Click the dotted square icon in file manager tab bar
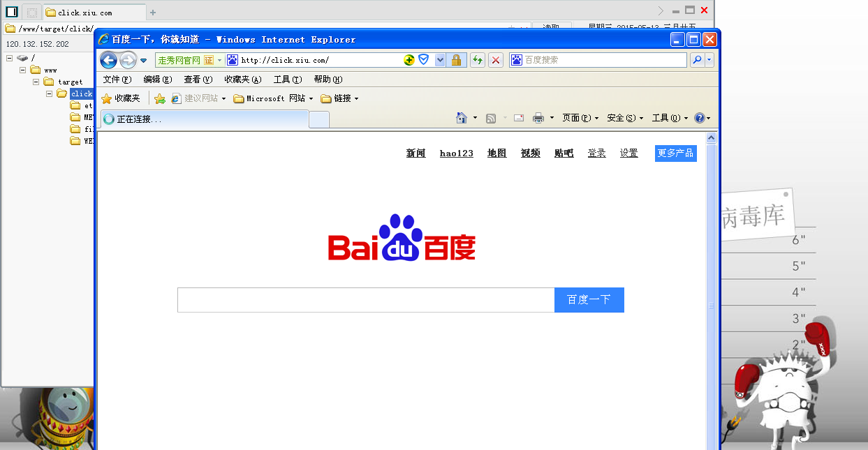The height and width of the screenshot is (450, 868). click(31, 13)
